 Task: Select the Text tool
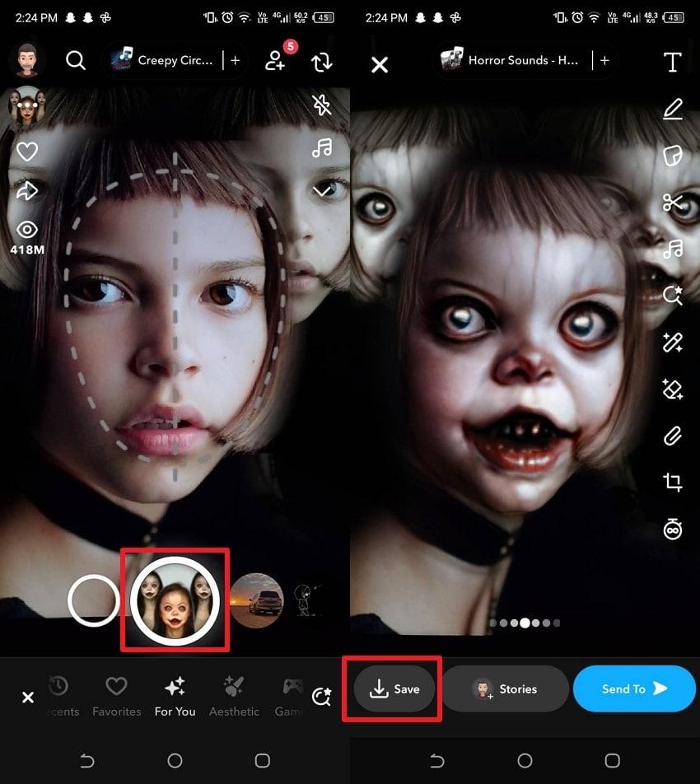click(x=674, y=61)
